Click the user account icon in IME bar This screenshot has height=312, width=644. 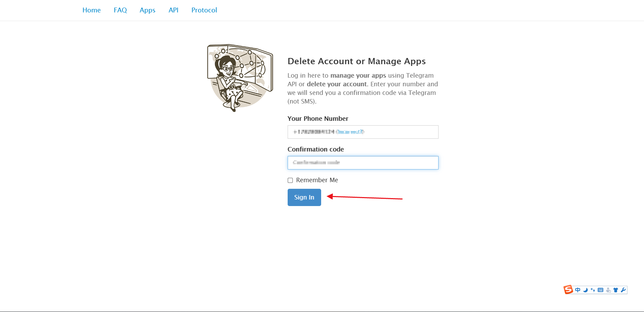pos(608,290)
